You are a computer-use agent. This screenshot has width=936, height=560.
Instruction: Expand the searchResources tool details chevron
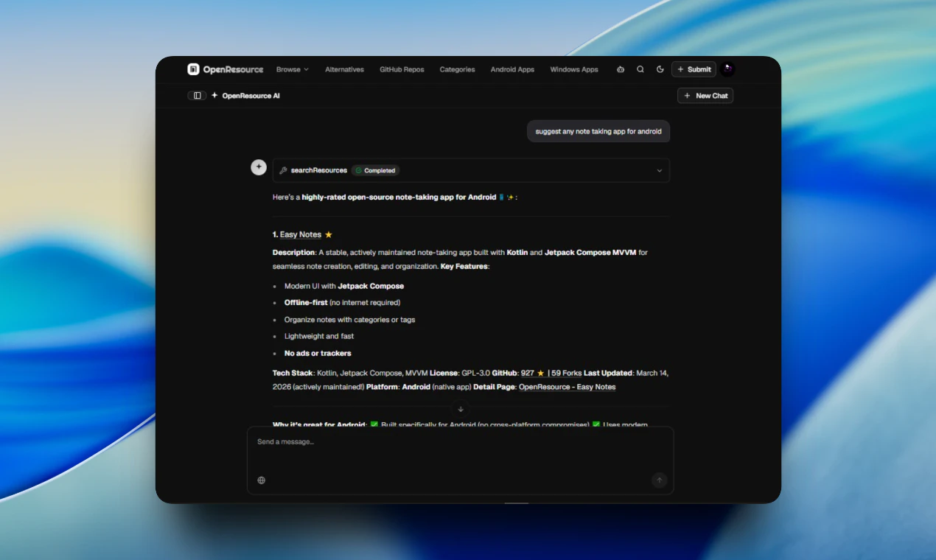(659, 170)
